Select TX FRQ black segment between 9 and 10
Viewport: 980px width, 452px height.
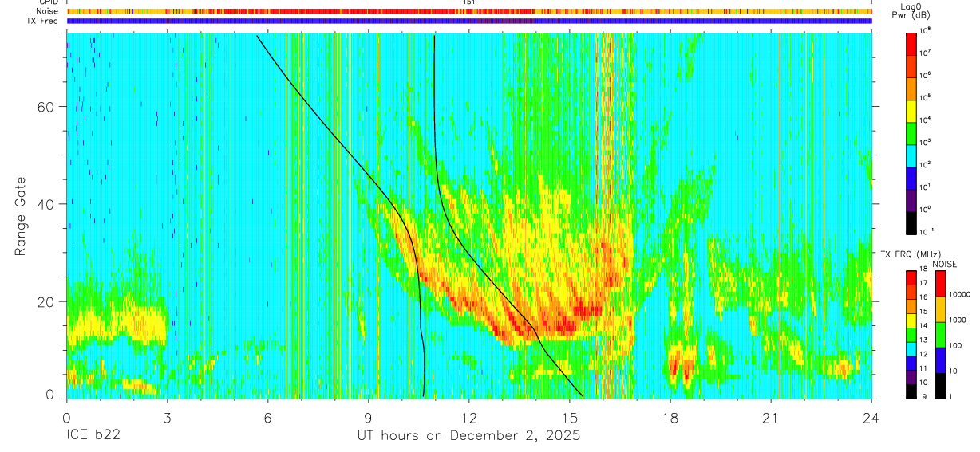(911, 391)
